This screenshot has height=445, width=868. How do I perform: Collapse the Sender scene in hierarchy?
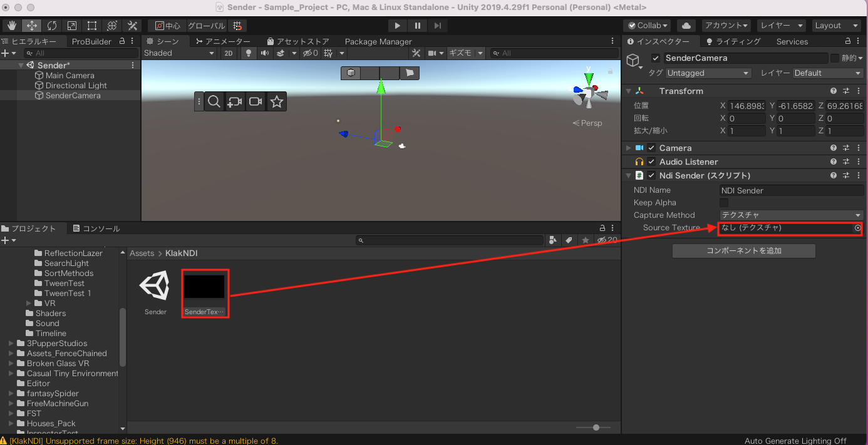point(21,66)
